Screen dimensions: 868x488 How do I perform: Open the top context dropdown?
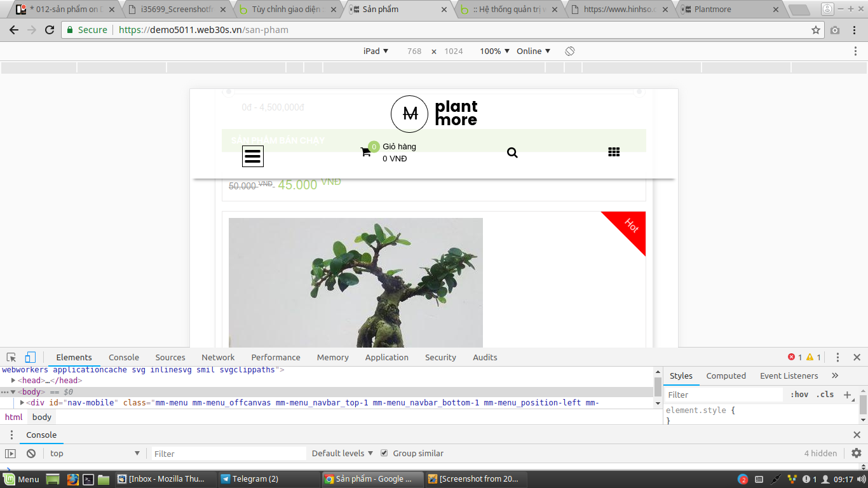tap(95, 453)
